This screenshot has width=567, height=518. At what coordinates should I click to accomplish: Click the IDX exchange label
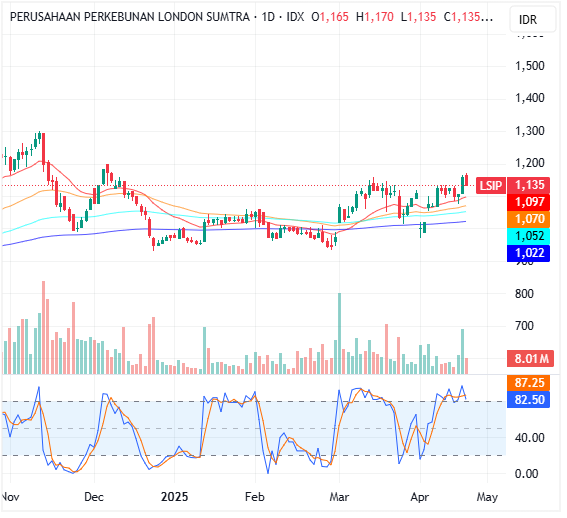(x=295, y=17)
